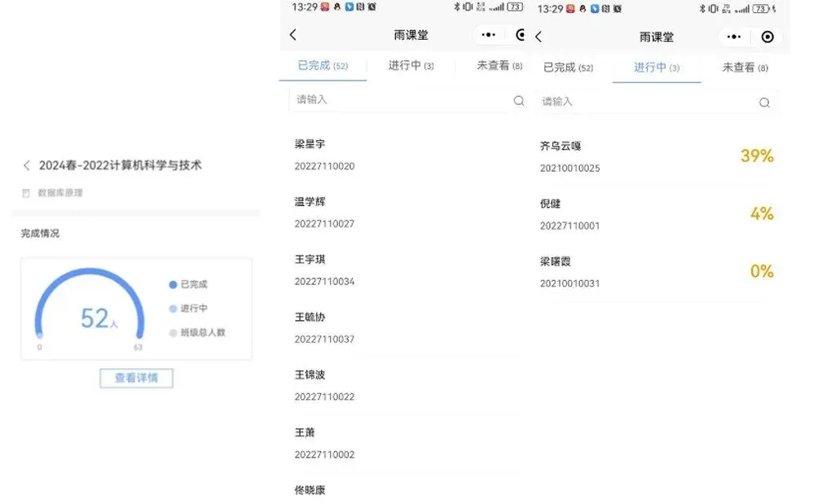The height and width of the screenshot is (504, 818).
Task: Switch to 未查看 (8) tab on the in-progress screen
Action: click(745, 68)
